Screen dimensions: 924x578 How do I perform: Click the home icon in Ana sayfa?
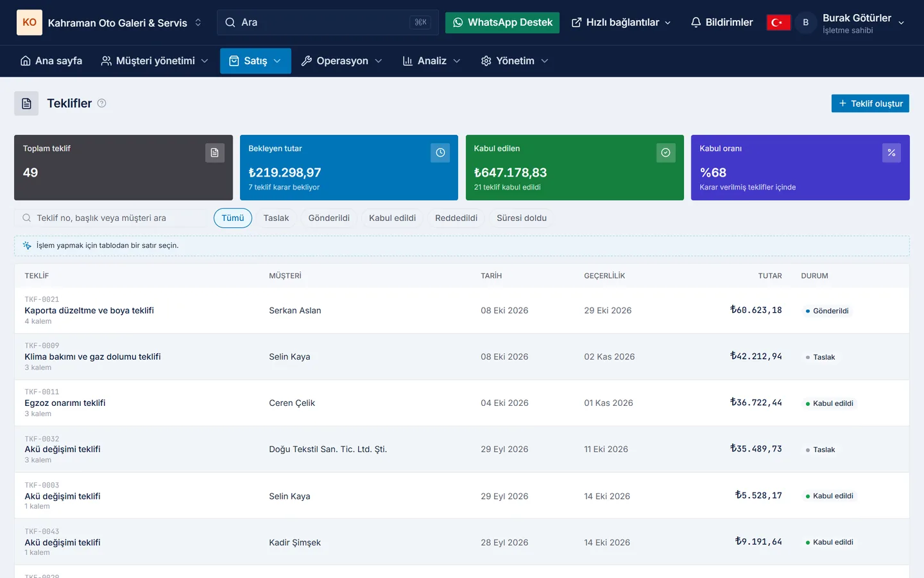26,61
